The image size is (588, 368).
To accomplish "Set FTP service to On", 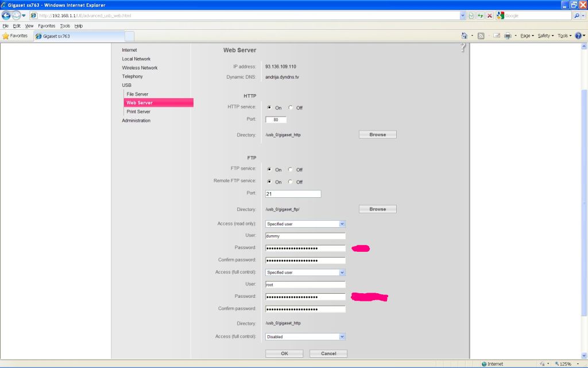I will tap(269, 170).
